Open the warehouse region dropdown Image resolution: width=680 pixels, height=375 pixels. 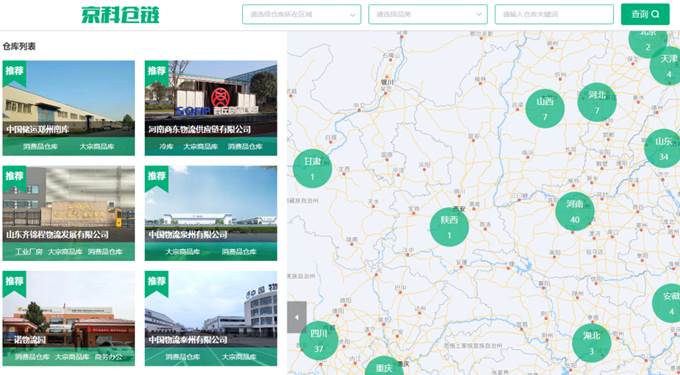tap(301, 14)
